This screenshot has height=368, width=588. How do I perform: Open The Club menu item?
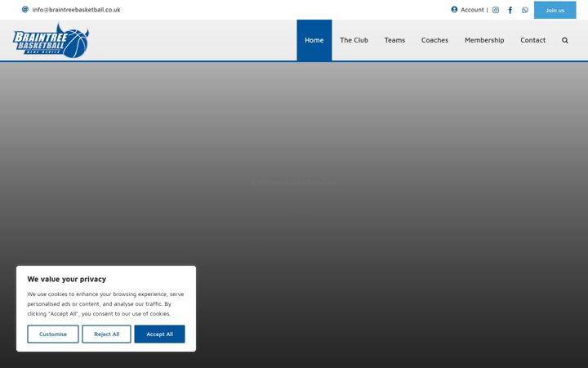[x=354, y=40]
